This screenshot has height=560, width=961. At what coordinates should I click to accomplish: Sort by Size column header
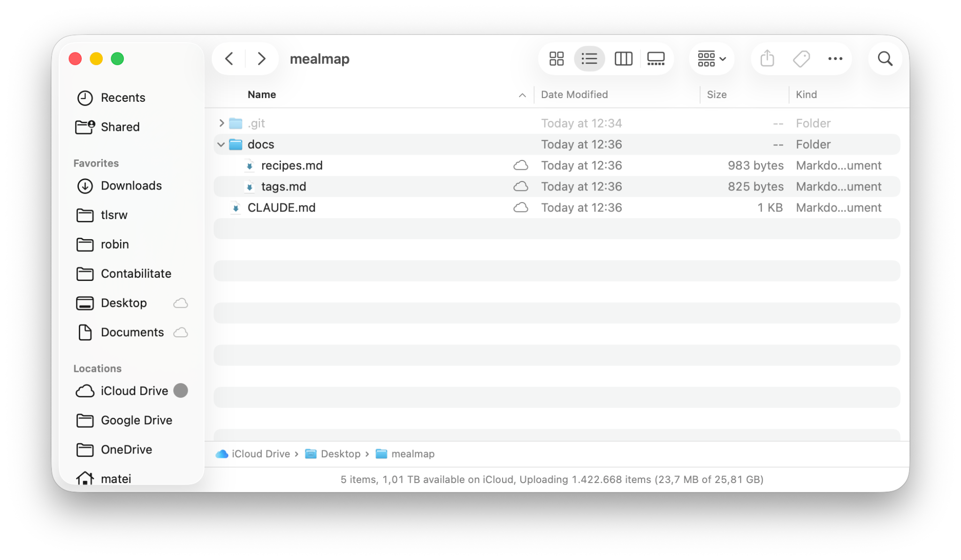tap(717, 95)
